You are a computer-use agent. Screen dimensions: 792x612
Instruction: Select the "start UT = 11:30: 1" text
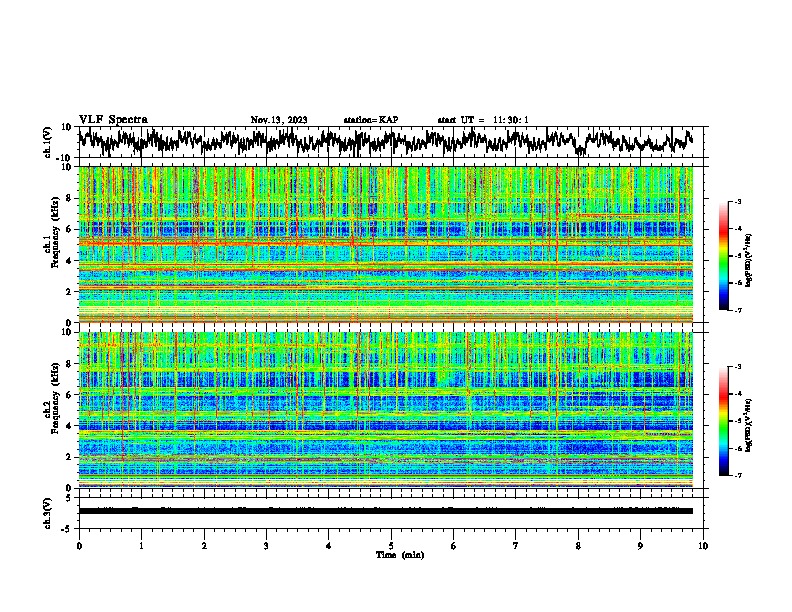[x=483, y=120]
